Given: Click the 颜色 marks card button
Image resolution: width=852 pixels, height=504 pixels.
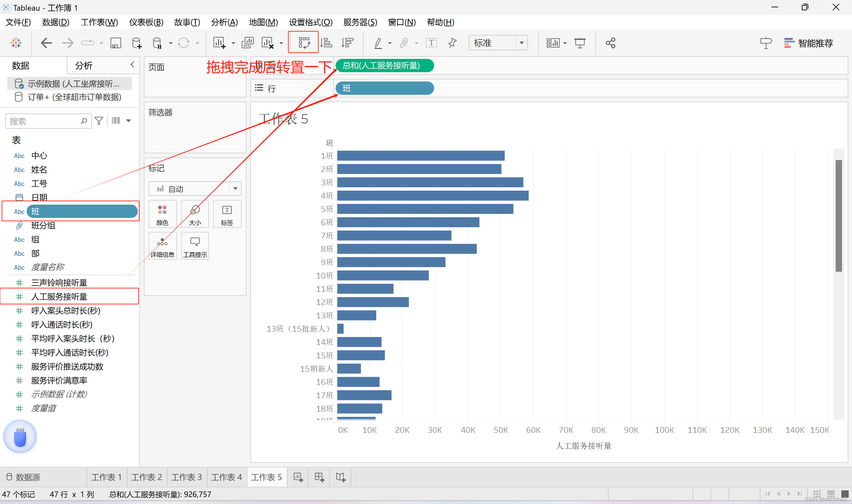Looking at the screenshot, I should [162, 215].
